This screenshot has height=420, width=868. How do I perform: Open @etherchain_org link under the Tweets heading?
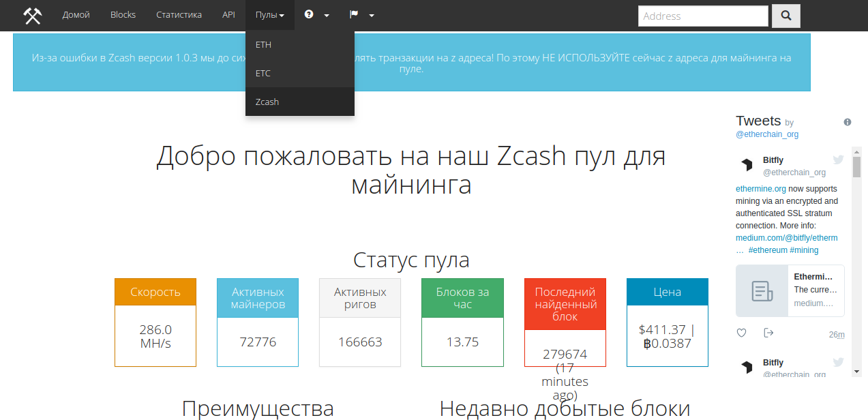pos(767,134)
